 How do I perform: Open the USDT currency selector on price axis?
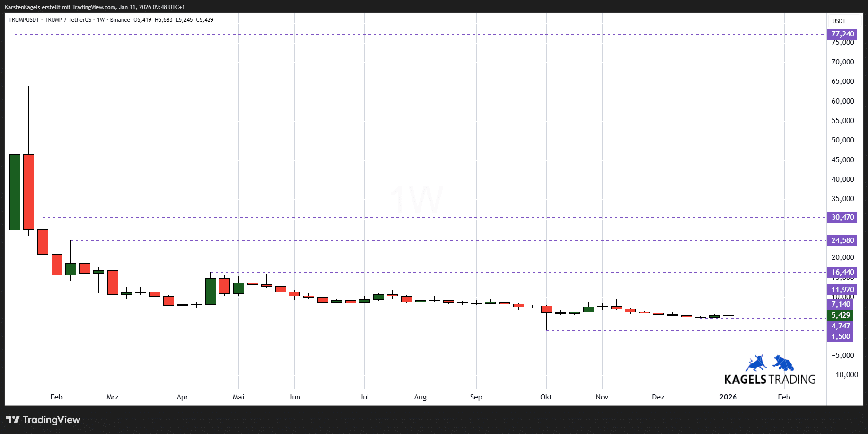(x=839, y=21)
